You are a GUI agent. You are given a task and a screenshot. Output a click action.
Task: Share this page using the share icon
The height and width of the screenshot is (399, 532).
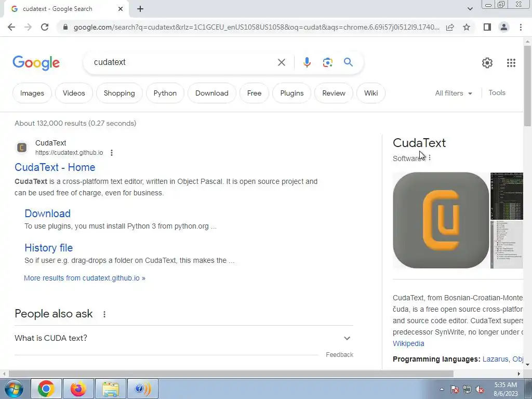point(450,27)
